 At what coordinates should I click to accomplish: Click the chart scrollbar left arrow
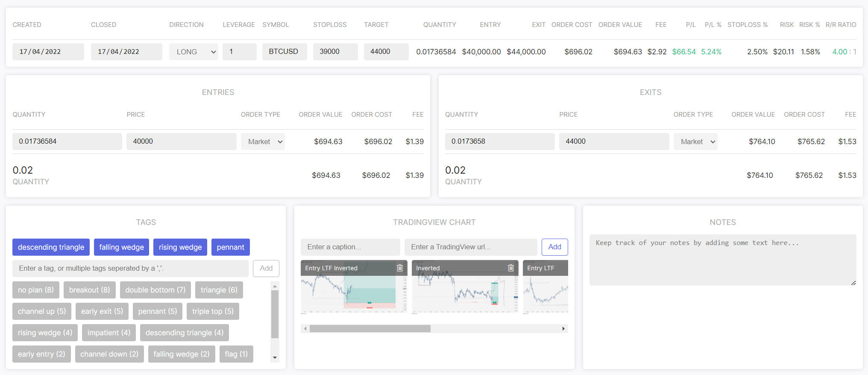[305, 328]
